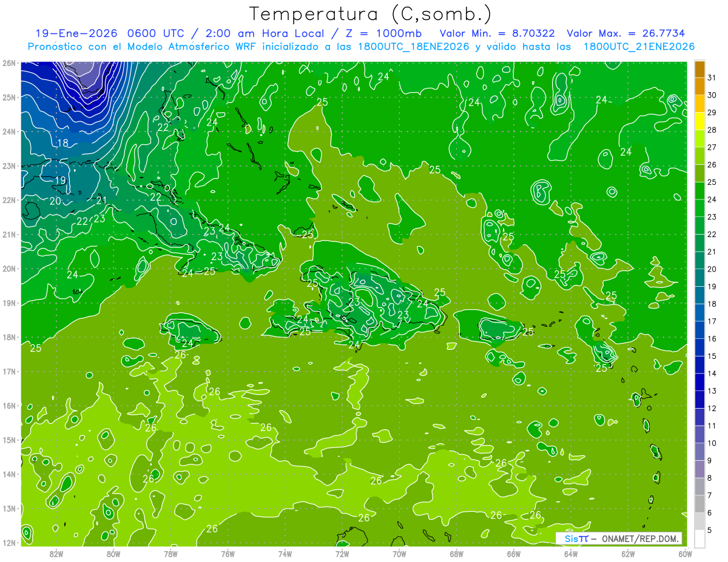Click the "62W" longitude axis label
This screenshot has width=728, height=562.
coord(627,554)
